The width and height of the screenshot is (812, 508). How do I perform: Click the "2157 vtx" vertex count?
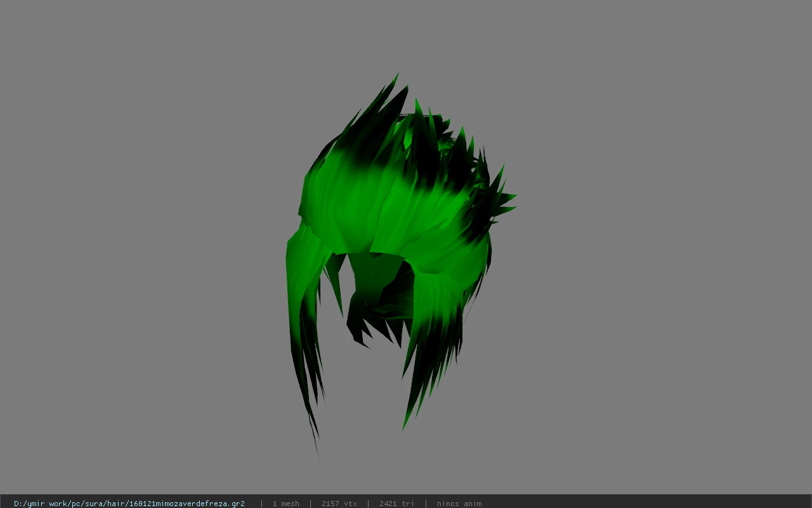[339, 504]
